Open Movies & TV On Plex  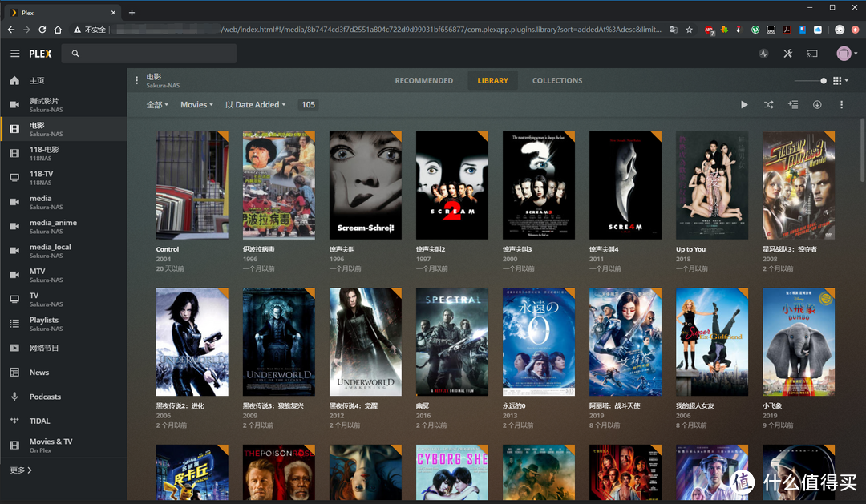click(x=63, y=445)
